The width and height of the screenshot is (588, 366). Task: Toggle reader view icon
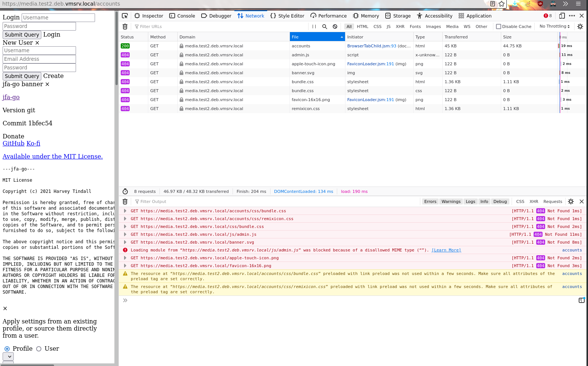[493, 4]
